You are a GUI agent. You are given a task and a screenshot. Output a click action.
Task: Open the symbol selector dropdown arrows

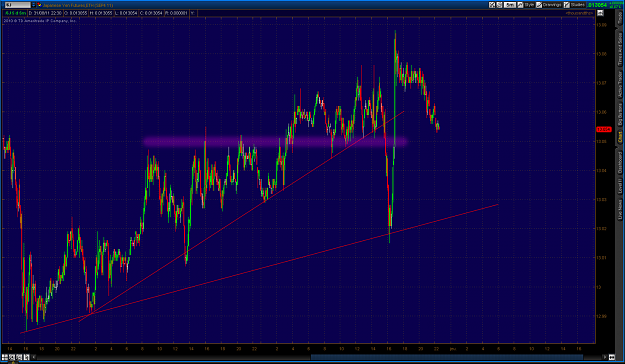coord(33,5)
